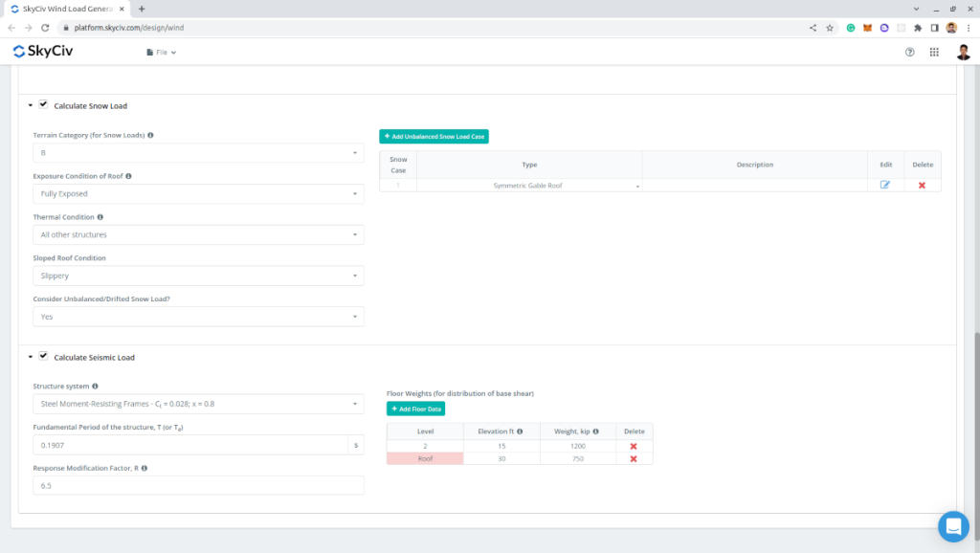Delete snow case 1 with red X
Screen dimensions: 980x553
click(922, 185)
